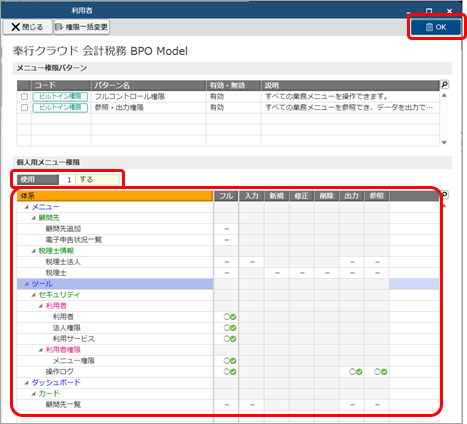Click the 有効・無効 column header
This screenshot has height=424, width=467.
click(234, 85)
